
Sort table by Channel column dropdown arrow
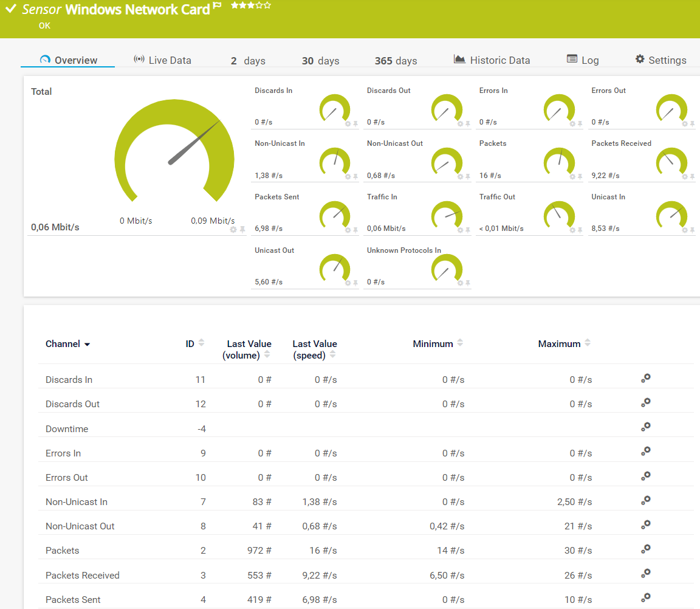tap(87, 345)
